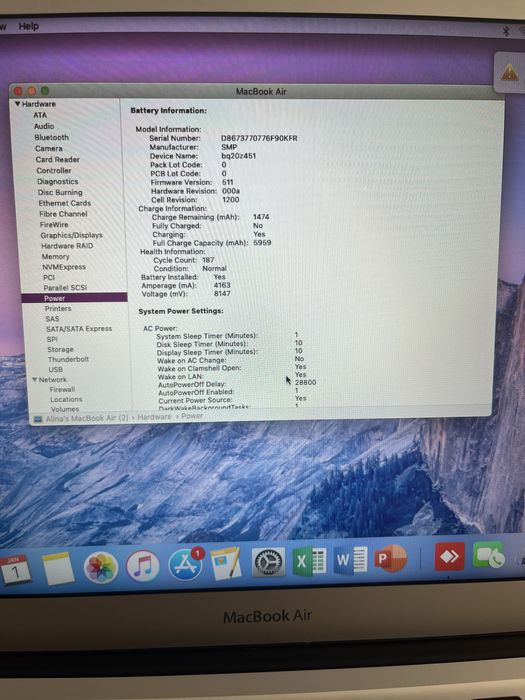Open the Notes app in Dock
Viewport: 525px width, 700px height.
pyautogui.click(x=58, y=569)
